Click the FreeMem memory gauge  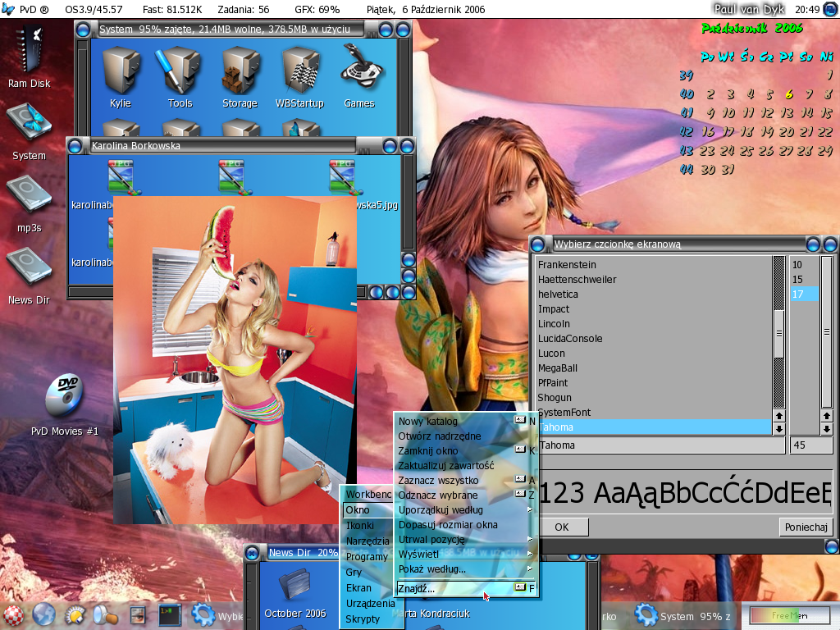(789, 615)
